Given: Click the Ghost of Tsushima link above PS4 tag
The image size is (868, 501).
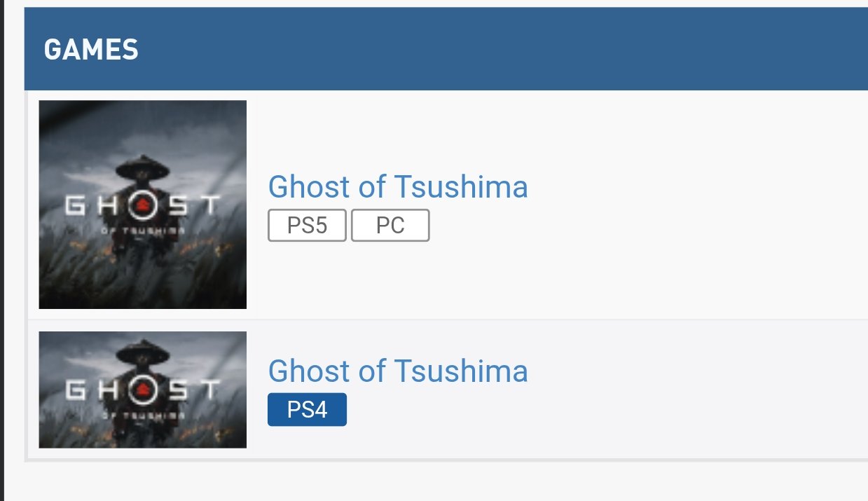Looking at the screenshot, I should [398, 371].
